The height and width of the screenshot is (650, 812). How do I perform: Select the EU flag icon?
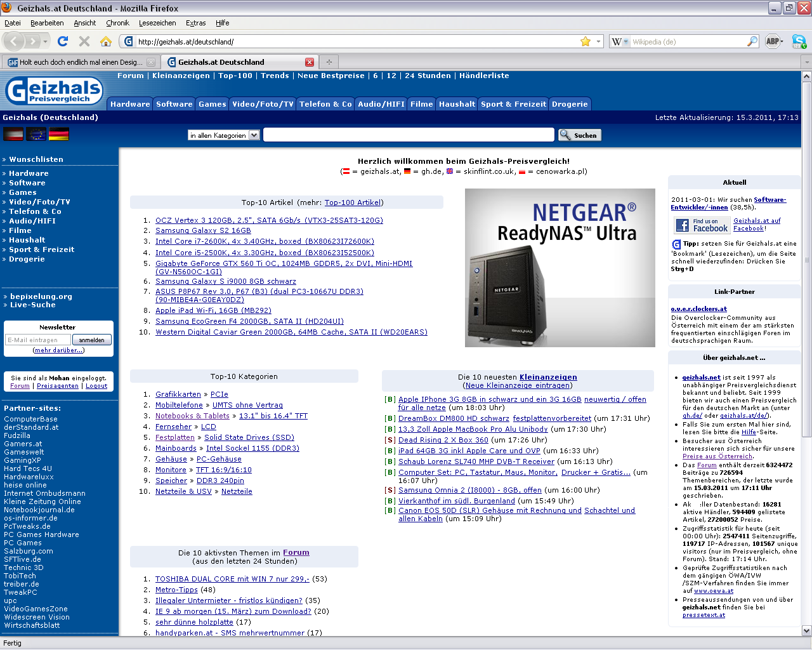pos(36,134)
